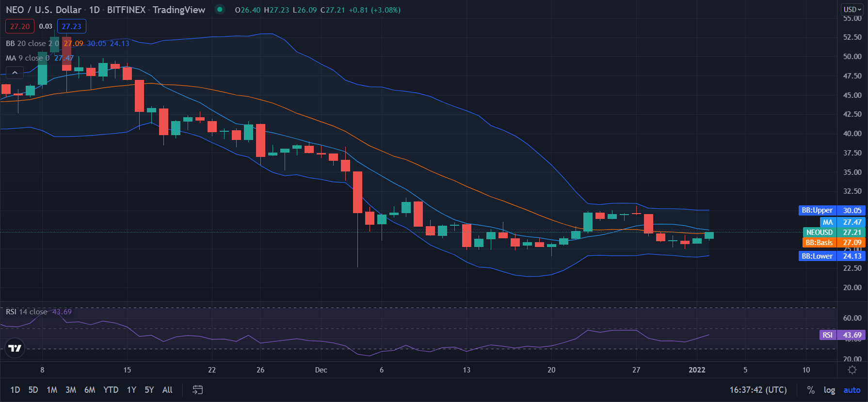Select the 1M time range

(x=52, y=390)
